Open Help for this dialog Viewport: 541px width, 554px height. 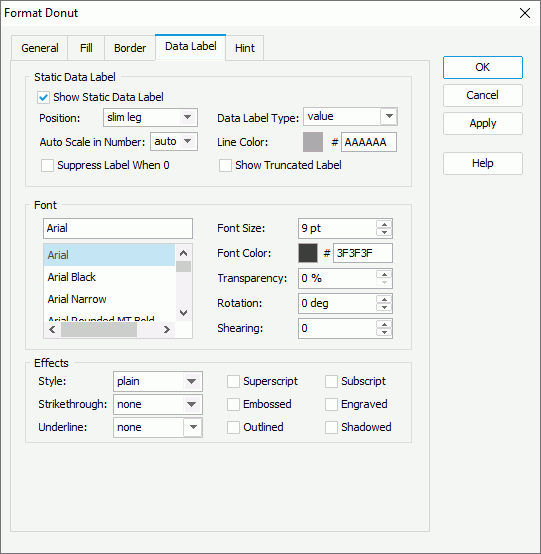pyautogui.click(x=483, y=163)
